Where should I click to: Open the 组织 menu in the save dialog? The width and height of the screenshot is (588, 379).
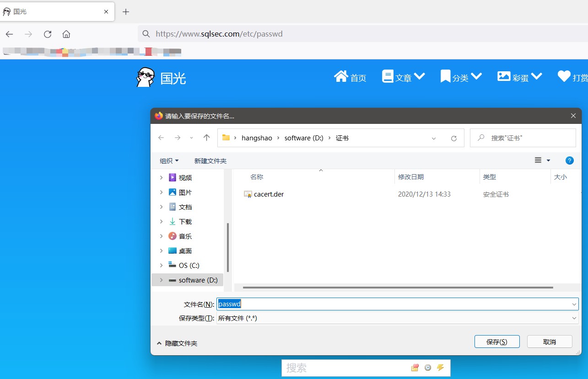tap(169, 160)
